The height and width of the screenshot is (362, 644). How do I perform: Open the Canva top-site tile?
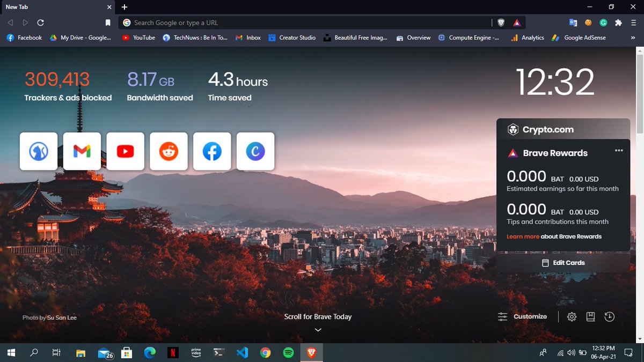[255, 151]
